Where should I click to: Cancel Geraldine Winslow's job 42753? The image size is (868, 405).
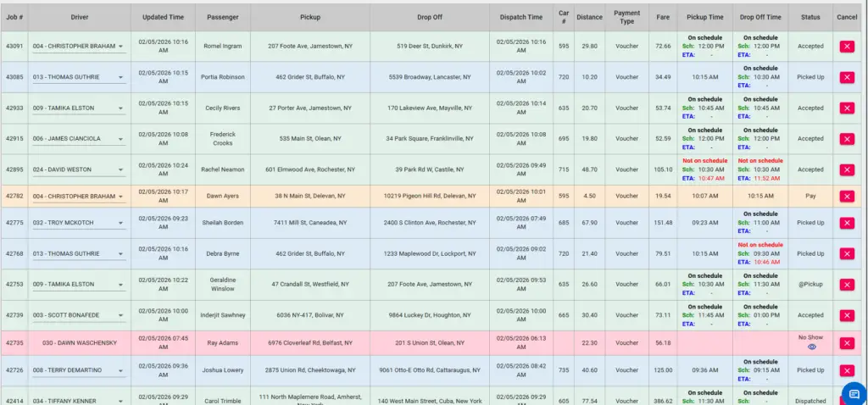click(x=846, y=285)
